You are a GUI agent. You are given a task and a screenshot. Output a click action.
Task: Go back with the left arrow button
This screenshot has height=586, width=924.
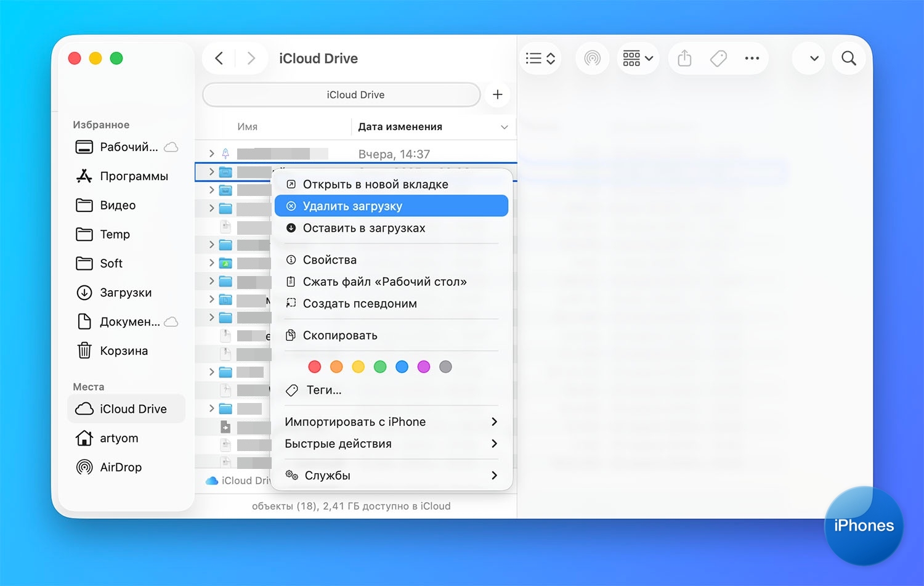click(x=219, y=59)
